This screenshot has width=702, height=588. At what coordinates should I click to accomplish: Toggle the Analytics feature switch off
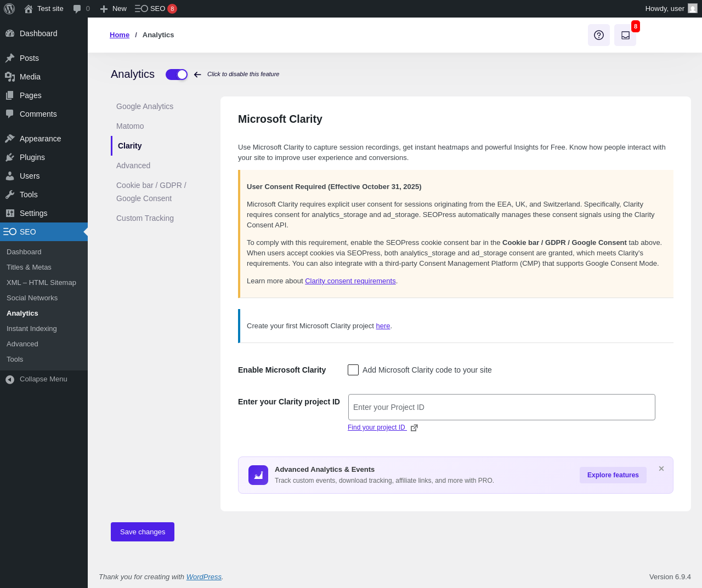click(177, 75)
